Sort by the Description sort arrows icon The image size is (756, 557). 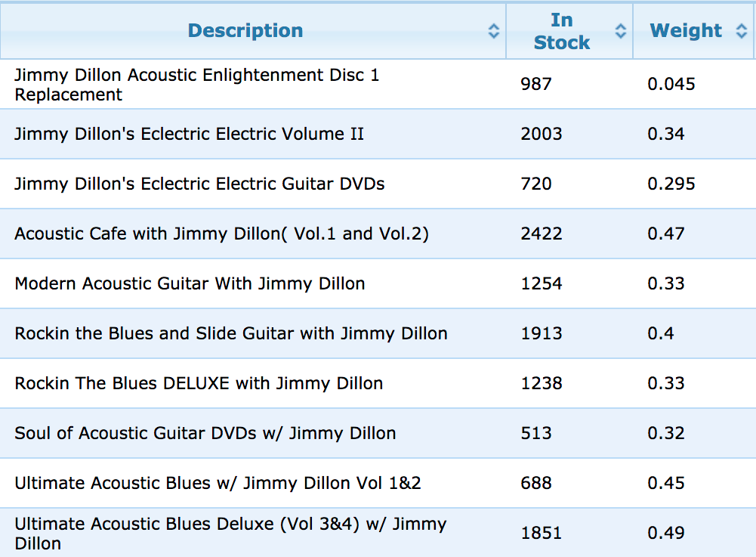pos(493,31)
